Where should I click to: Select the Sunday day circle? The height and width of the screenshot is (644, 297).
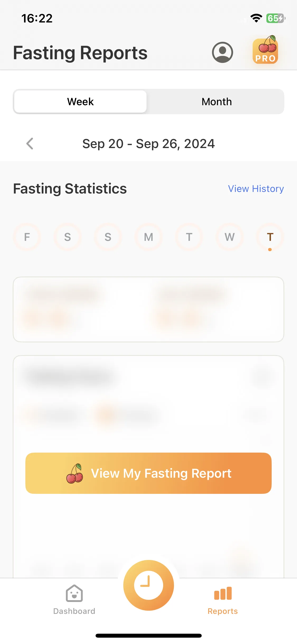click(108, 237)
